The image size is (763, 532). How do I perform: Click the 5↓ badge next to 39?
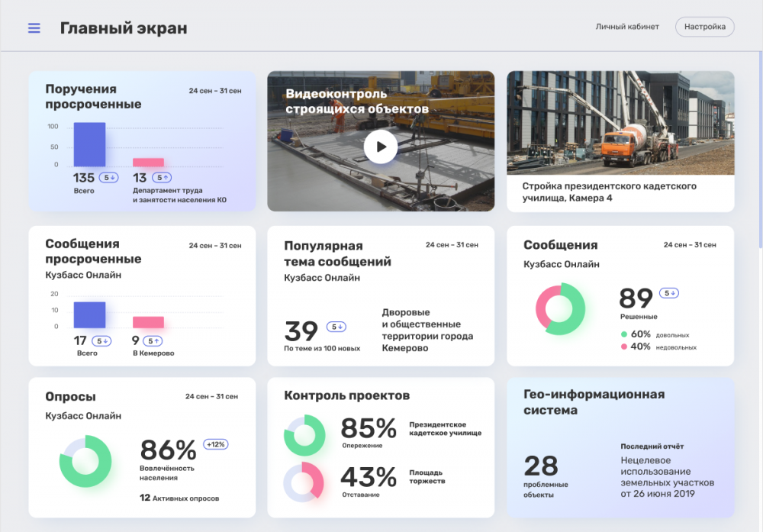tap(336, 327)
